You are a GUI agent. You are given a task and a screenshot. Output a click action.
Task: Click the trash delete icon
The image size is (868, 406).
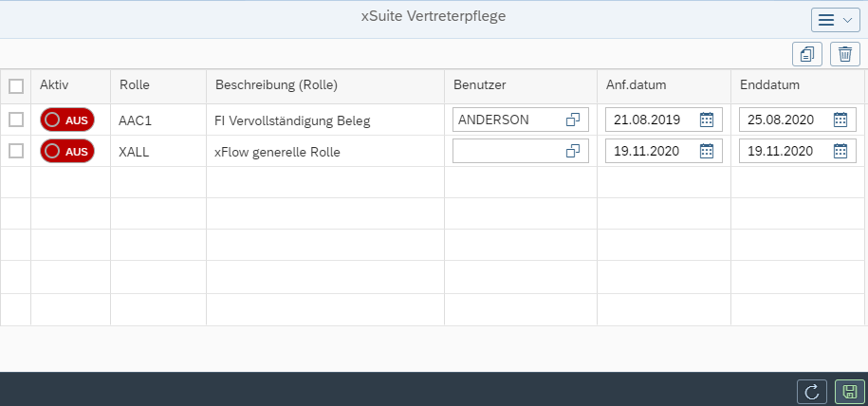pos(845,54)
